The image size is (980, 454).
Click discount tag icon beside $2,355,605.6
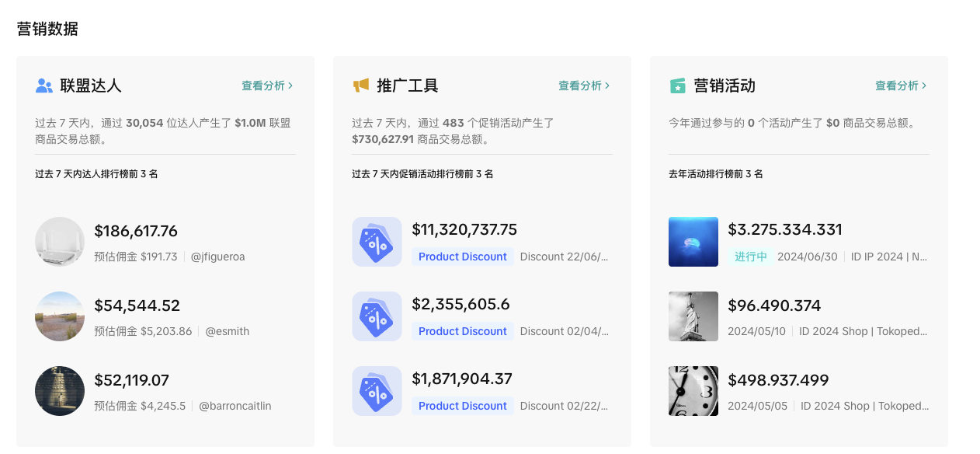pos(377,316)
